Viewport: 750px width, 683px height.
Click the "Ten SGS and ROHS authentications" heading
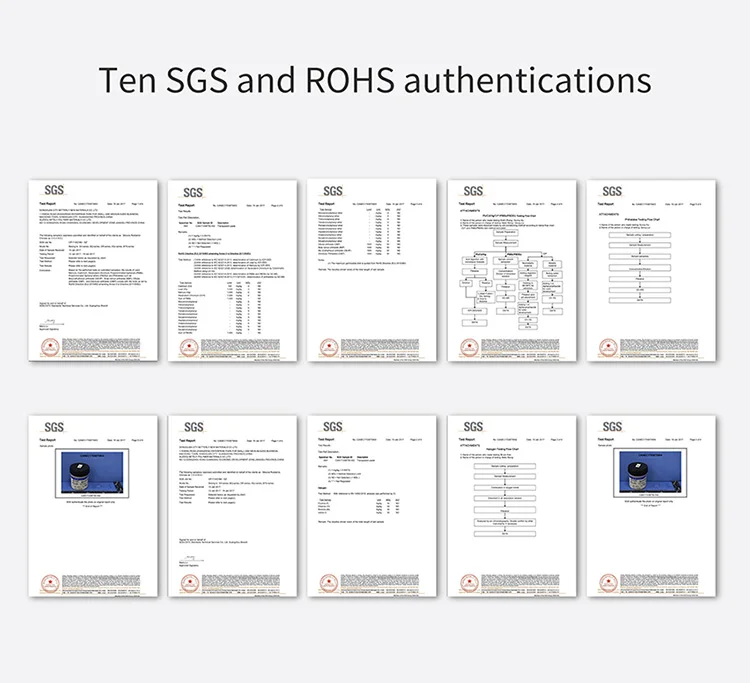point(375,79)
